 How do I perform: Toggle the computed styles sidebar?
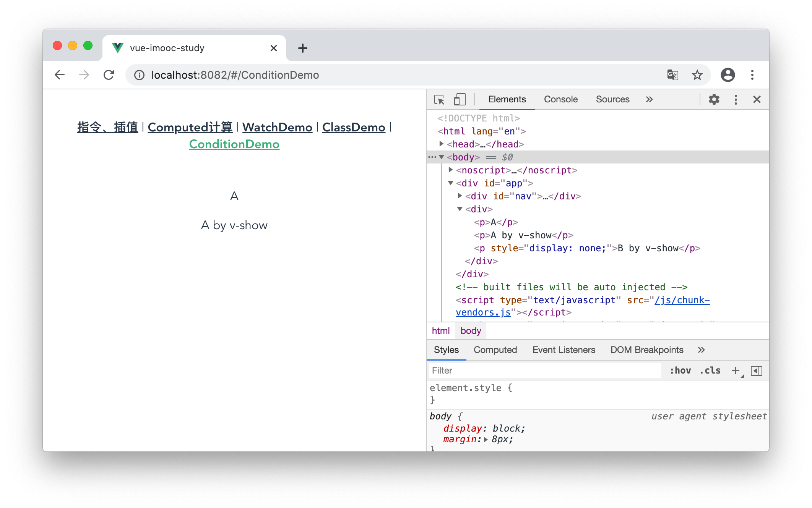[757, 370]
